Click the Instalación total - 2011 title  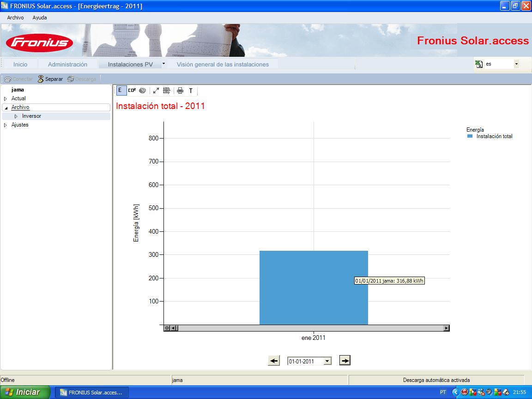tap(161, 106)
